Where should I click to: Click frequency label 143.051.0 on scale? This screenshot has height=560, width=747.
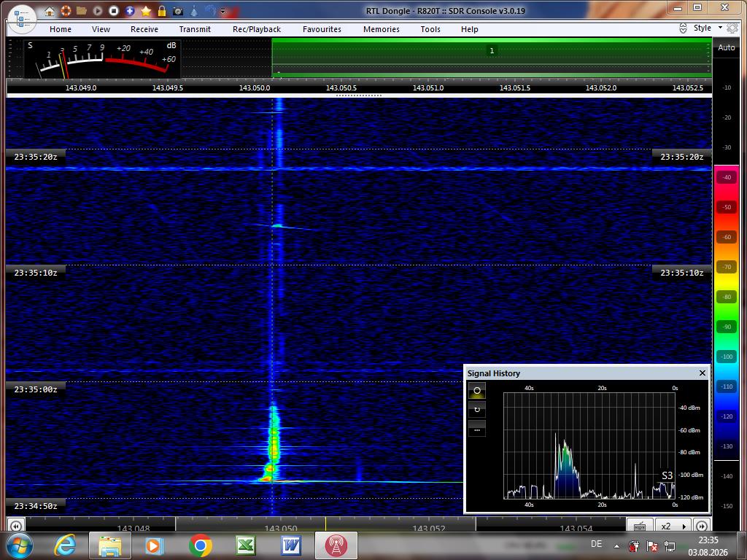pyautogui.click(x=427, y=88)
